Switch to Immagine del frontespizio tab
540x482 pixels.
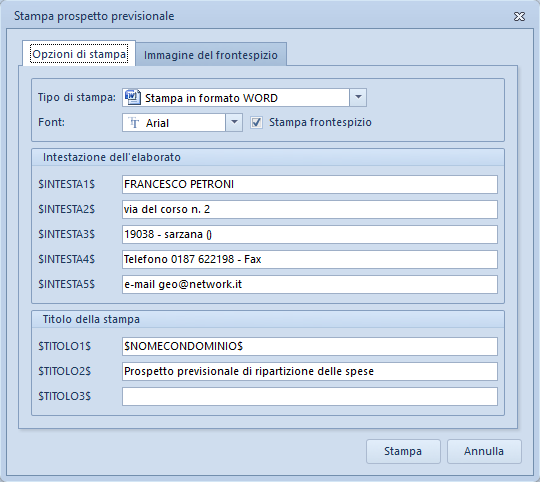click(211, 55)
